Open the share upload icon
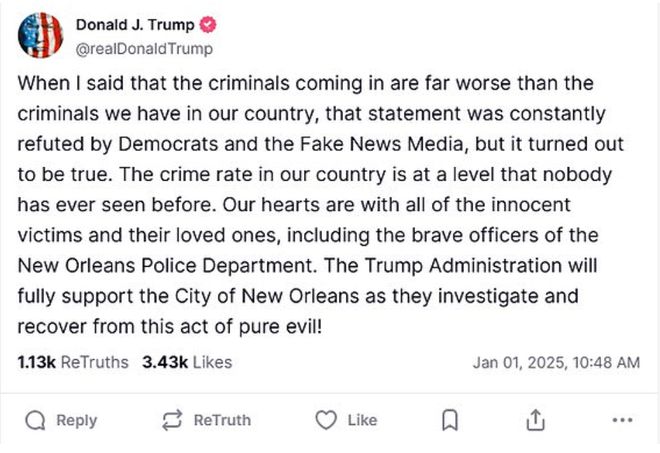Viewport: 660px width, 453px height. (535, 420)
